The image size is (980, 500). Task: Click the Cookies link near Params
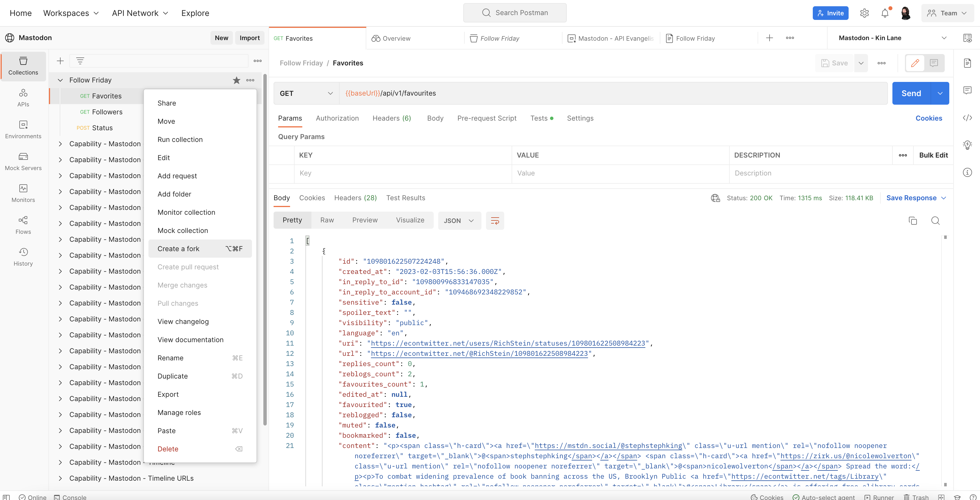[x=929, y=118]
